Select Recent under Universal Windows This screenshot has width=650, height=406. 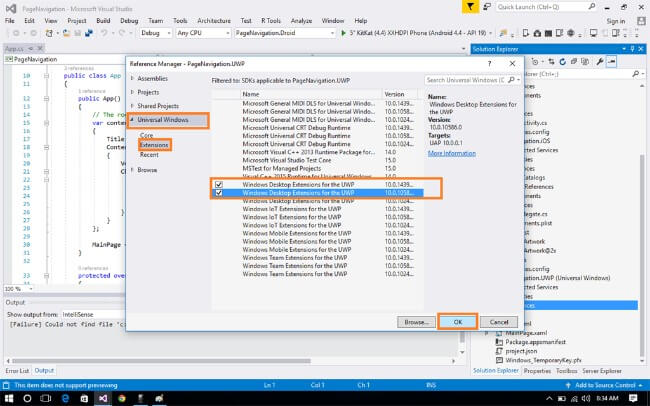pos(149,154)
